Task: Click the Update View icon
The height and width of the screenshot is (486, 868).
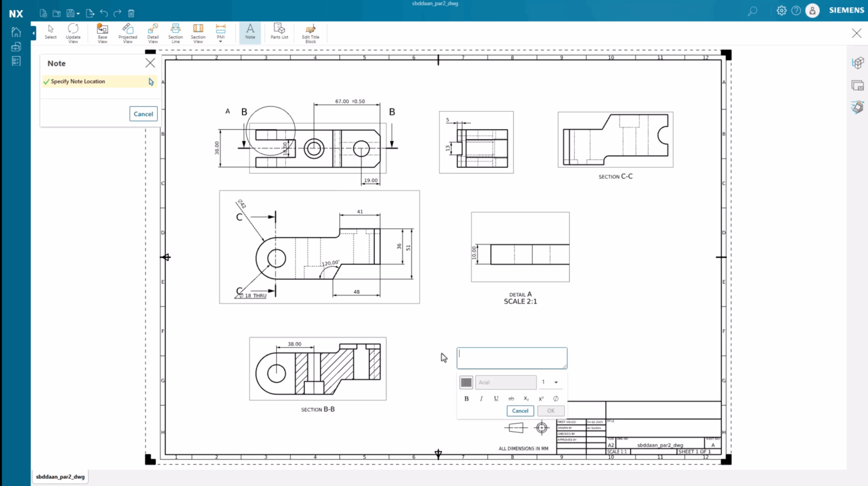Action: click(73, 33)
